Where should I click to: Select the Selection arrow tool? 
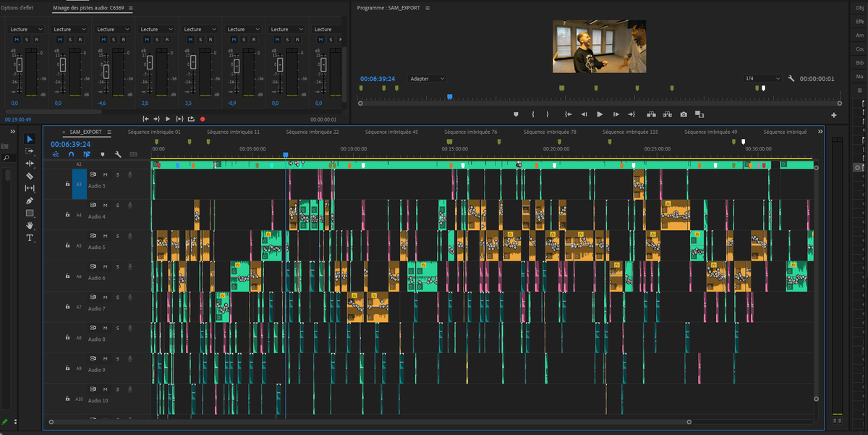pos(30,139)
